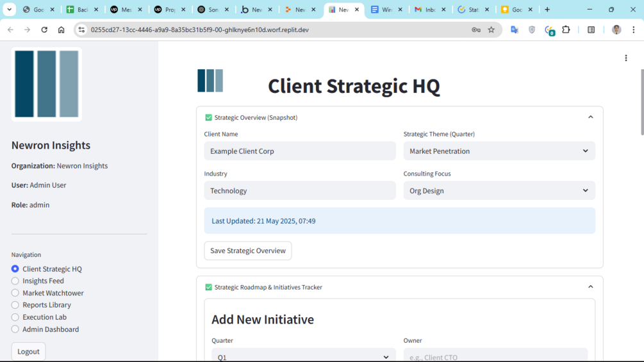Open the shield extension icon
The width and height of the screenshot is (644, 362).
532,29
